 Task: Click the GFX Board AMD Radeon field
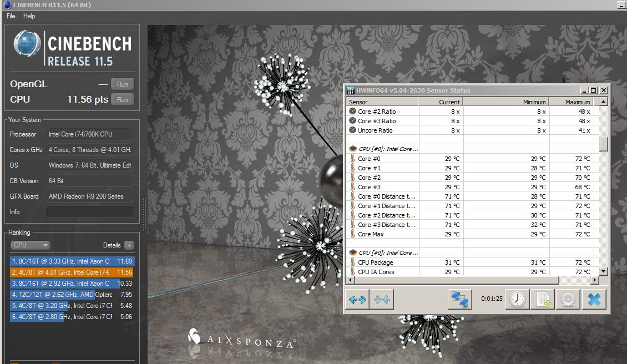click(x=89, y=196)
